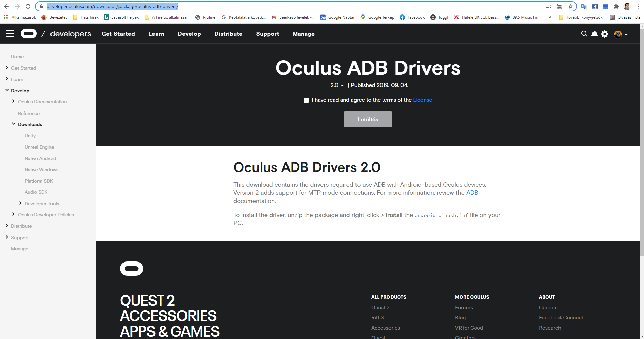Open the További könyvjelzők folder

[x=581, y=17]
